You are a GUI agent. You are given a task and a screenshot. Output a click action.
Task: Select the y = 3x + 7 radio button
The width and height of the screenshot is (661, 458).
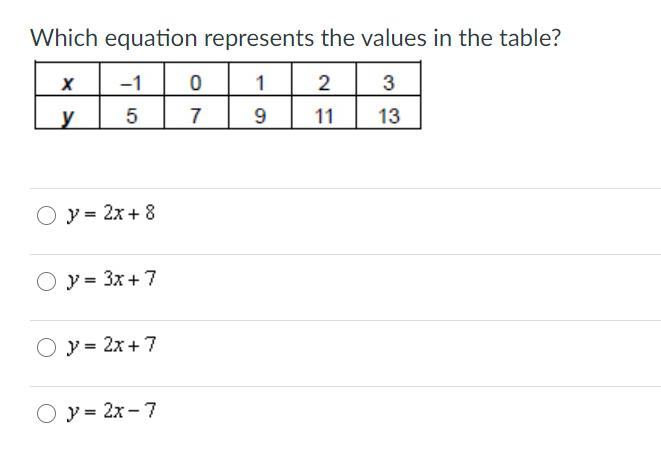pyautogui.click(x=46, y=281)
